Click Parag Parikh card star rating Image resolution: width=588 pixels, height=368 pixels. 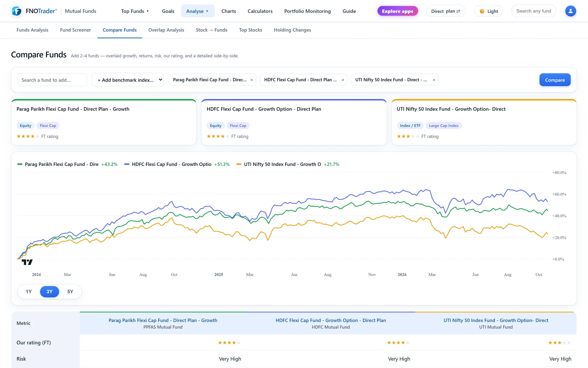coord(28,136)
